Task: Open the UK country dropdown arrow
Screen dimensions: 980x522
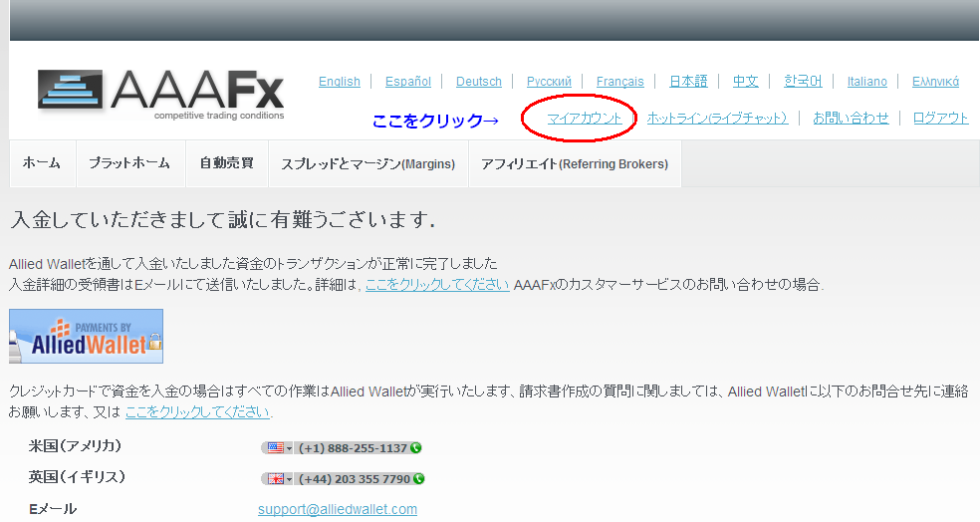Action: tap(289, 479)
